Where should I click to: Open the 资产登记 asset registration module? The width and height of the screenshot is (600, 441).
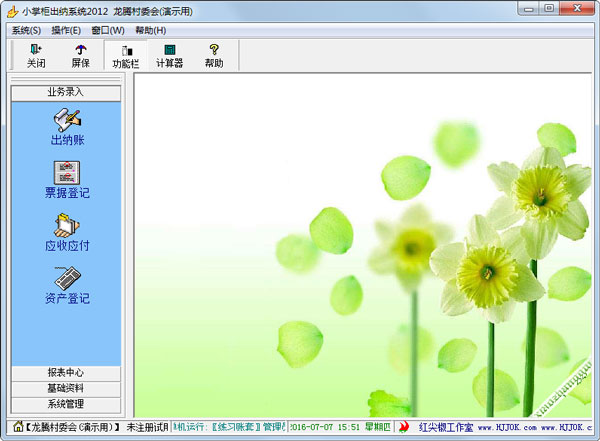pos(67,285)
